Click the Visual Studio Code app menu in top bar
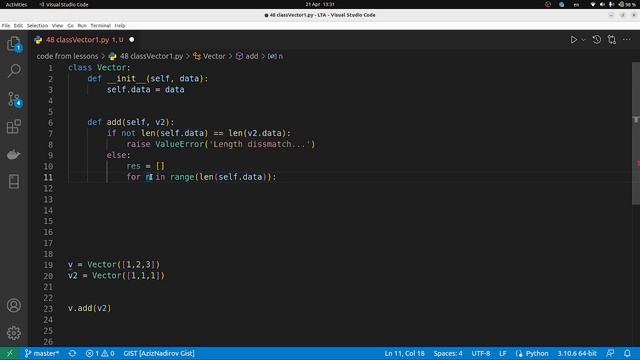The image size is (640, 360). [64, 4]
